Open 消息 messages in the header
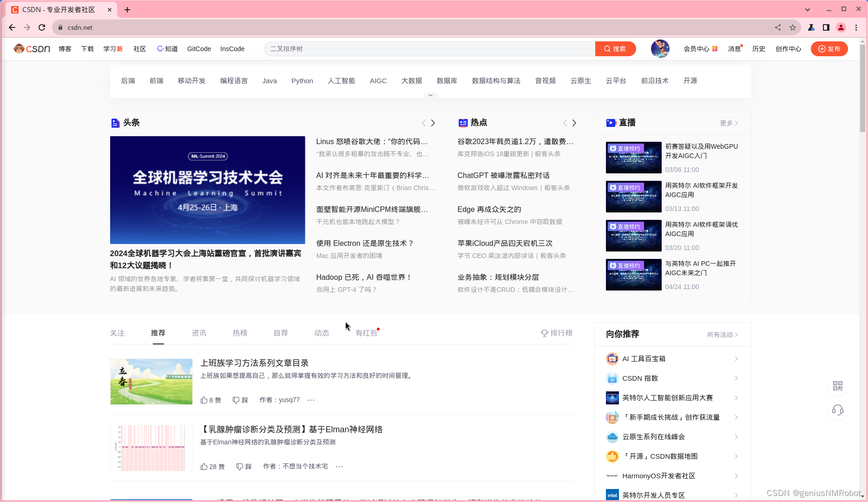 pyautogui.click(x=735, y=49)
